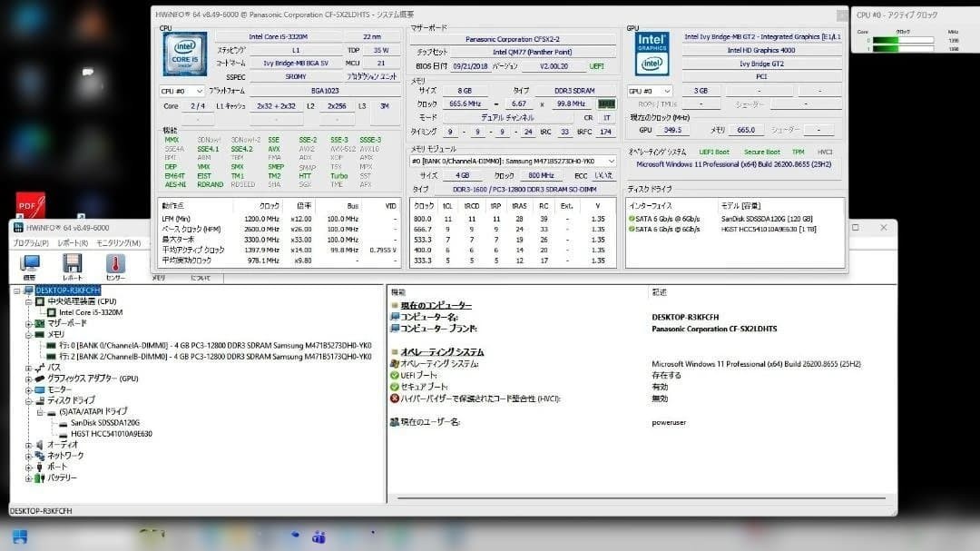Collapse the 中央処理装置 (CPU) tree node
This screenshot has width=980, height=551.
(x=28, y=301)
